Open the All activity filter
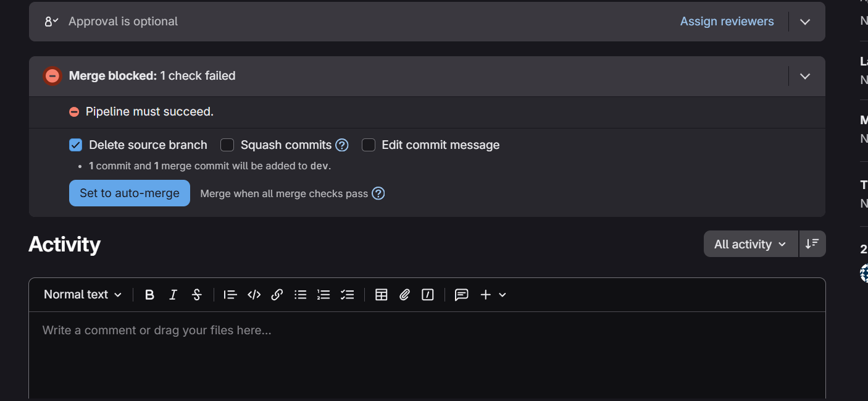The height and width of the screenshot is (401, 868). click(750, 243)
